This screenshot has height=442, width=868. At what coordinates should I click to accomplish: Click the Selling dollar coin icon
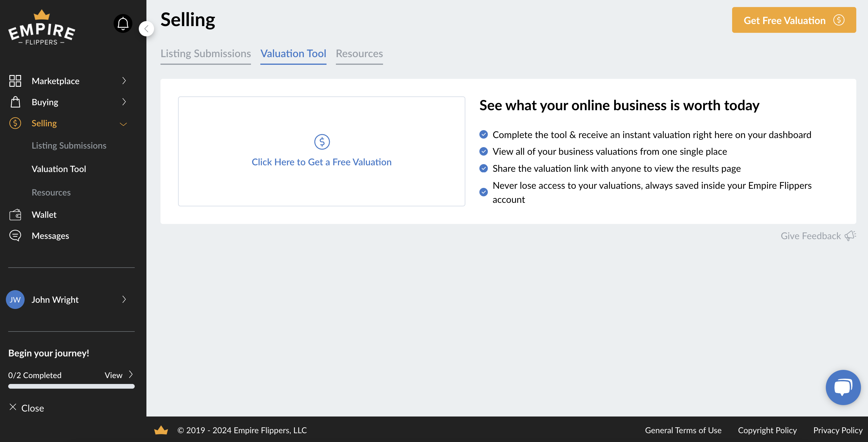pyautogui.click(x=15, y=123)
